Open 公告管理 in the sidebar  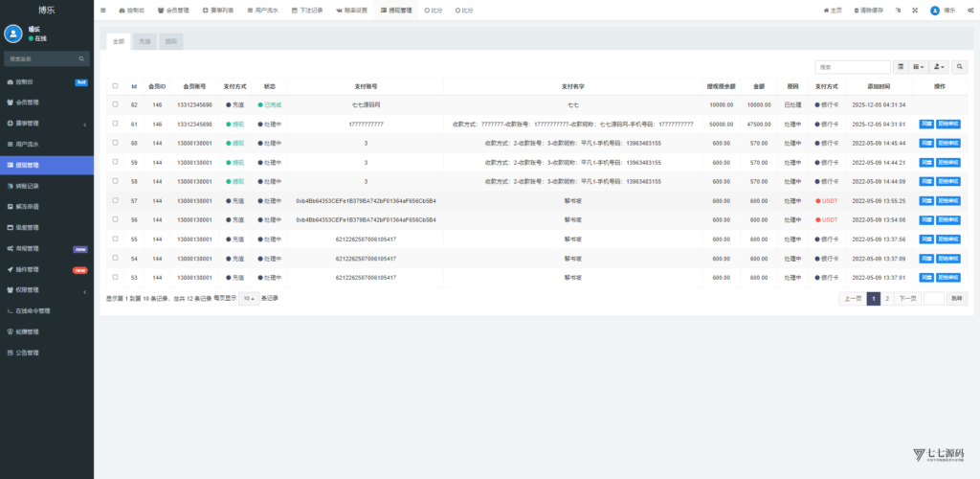click(27, 353)
